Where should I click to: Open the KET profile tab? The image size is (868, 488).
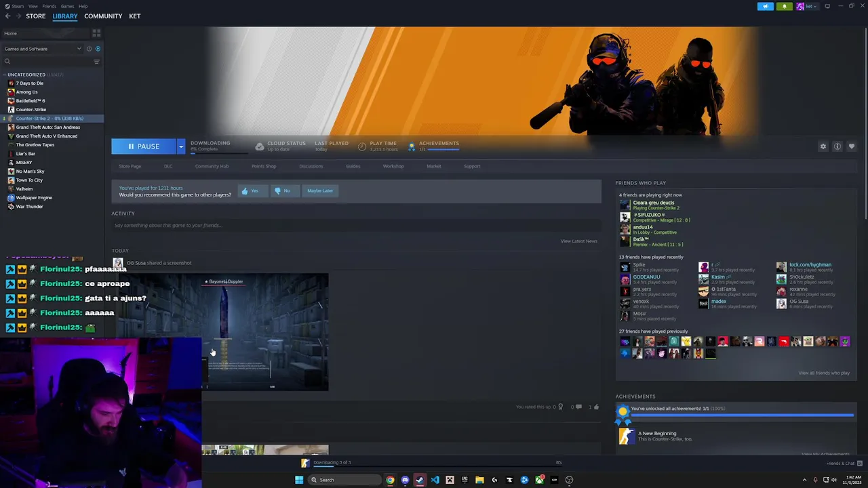click(135, 16)
